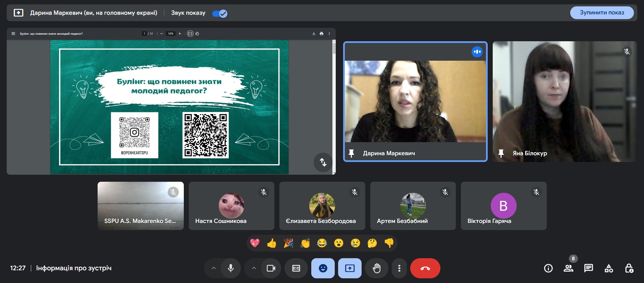Zoom out the PDF with minus button
The width and height of the screenshot is (644, 283).
coord(162,34)
